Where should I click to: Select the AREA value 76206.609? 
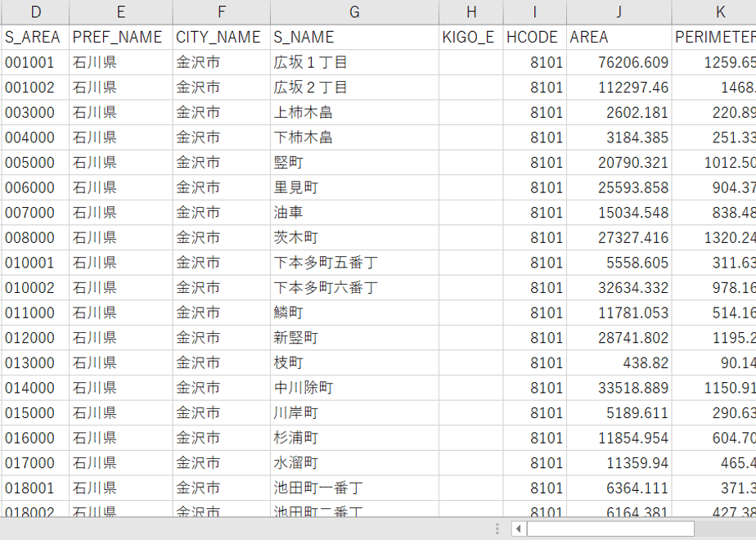(619, 62)
